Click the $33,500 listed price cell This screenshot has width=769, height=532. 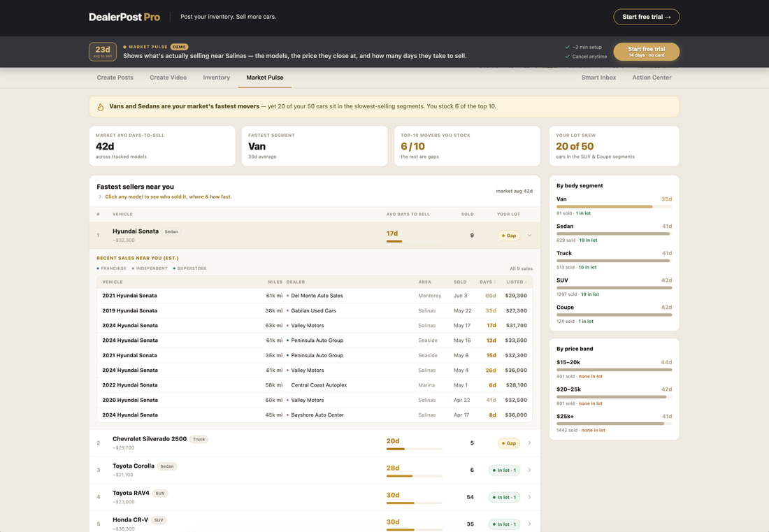click(x=516, y=340)
